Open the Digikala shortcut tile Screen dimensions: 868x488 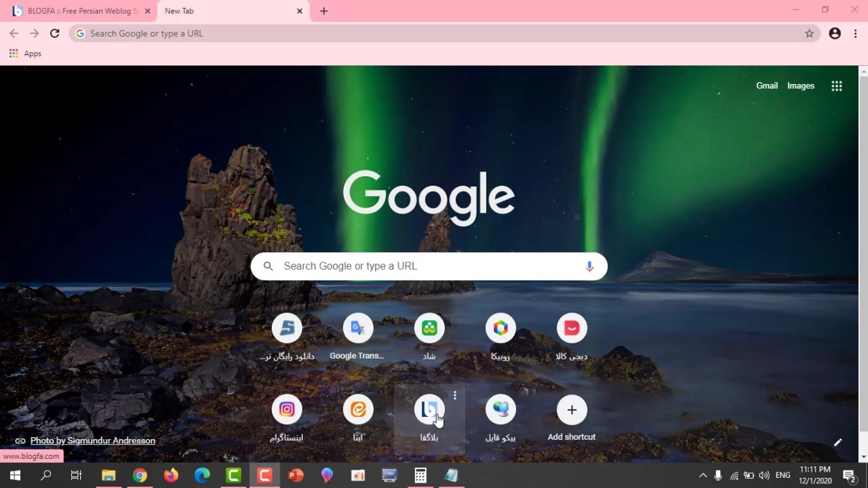(571, 329)
